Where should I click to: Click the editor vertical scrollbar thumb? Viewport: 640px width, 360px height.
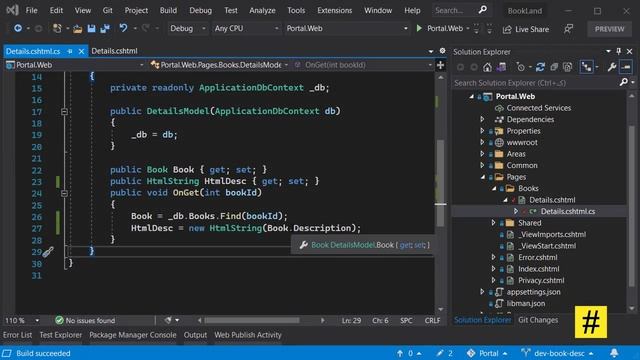click(440, 182)
